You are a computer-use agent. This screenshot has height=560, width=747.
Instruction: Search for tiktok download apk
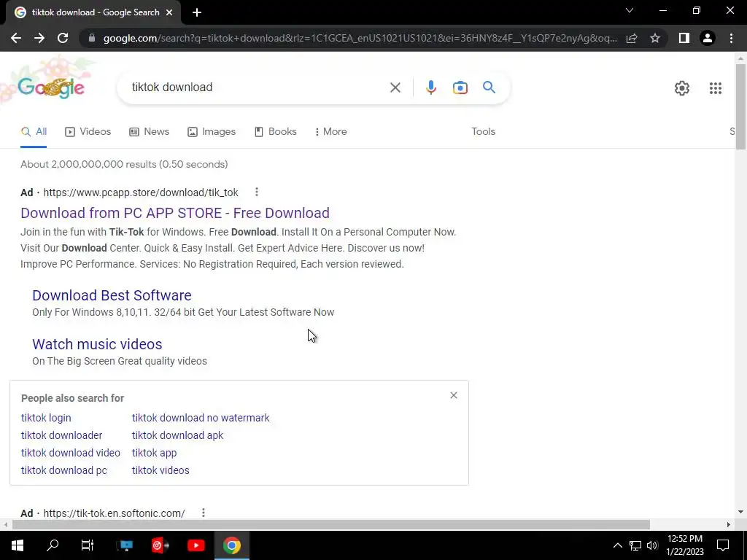pos(177,436)
